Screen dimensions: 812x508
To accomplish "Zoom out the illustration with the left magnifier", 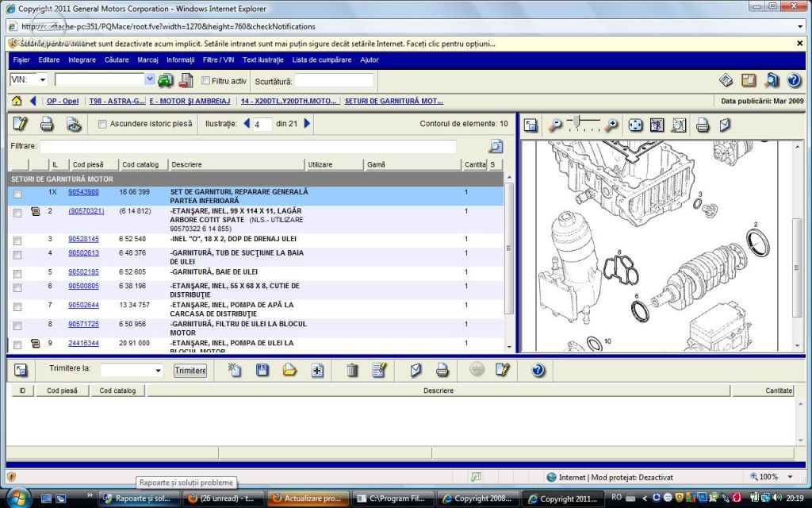I will click(555, 125).
